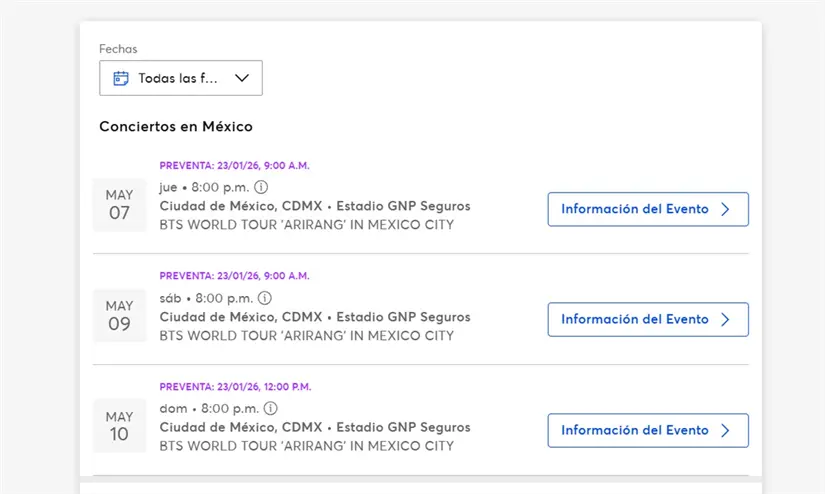Click right arrow in May 09 event button
The width and height of the screenshot is (825, 494).
click(726, 320)
